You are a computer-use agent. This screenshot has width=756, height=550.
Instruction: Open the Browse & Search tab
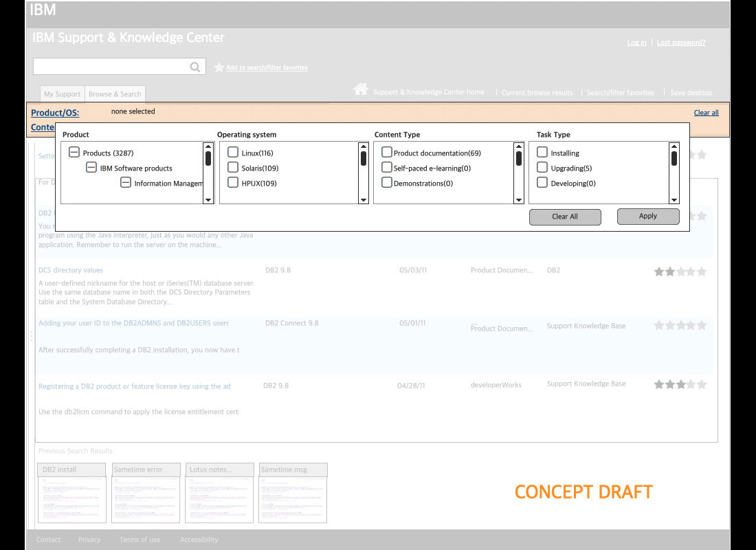point(115,94)
